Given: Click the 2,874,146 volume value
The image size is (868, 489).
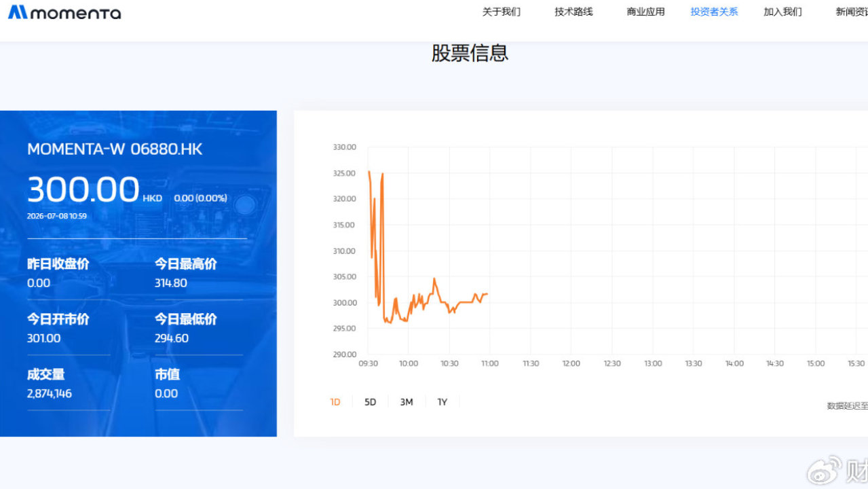Looking at the screenshot, I should pos(50,393).
